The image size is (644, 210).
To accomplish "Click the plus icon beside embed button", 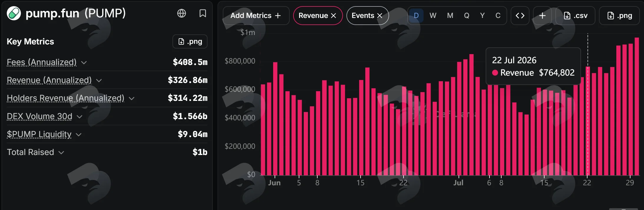I will pos(542,16).
